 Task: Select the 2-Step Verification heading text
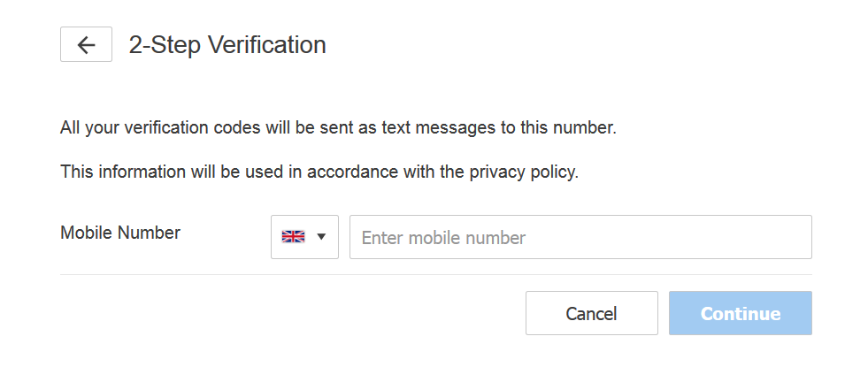227,45
